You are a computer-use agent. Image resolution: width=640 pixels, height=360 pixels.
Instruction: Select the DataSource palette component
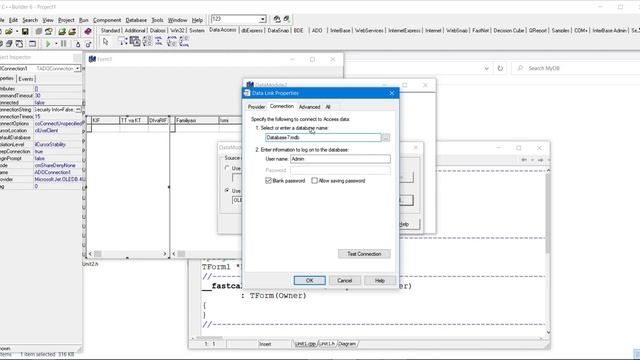click(x=122, y=42)
